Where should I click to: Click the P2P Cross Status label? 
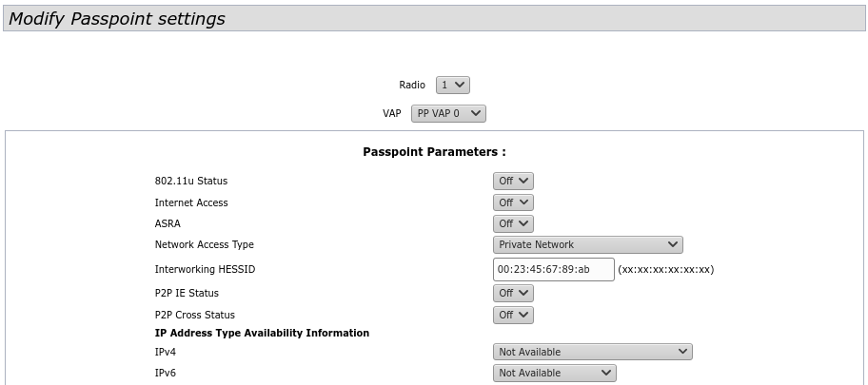[195, 315]
